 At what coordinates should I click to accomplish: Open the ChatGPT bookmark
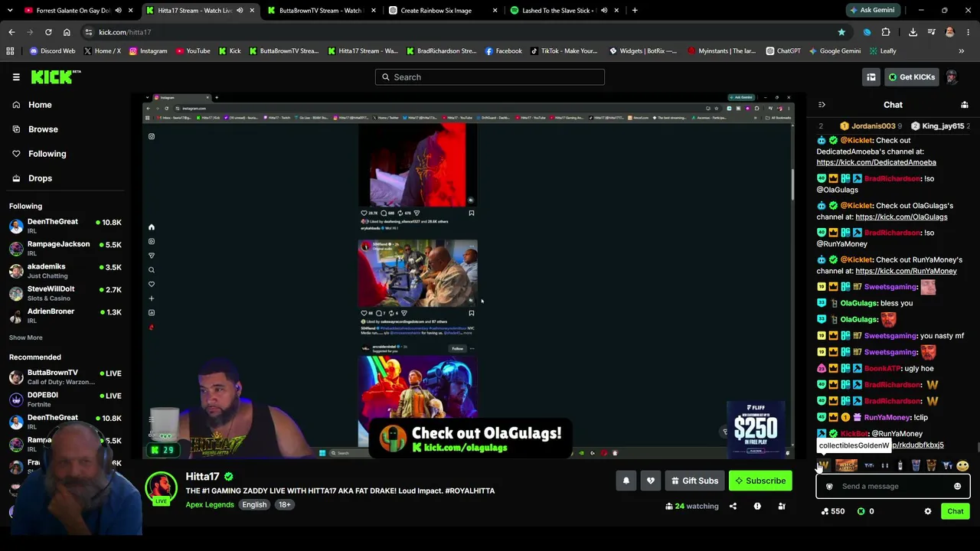tap(783, 51)
